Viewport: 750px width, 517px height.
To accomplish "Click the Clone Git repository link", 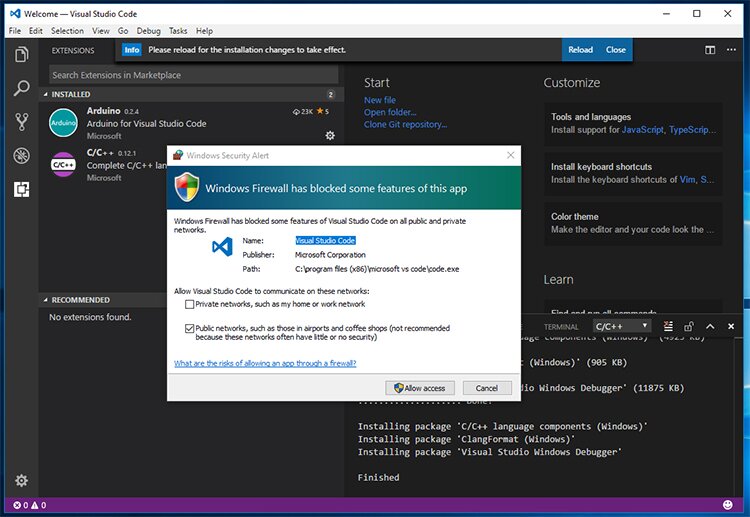I will click(405, 124).
